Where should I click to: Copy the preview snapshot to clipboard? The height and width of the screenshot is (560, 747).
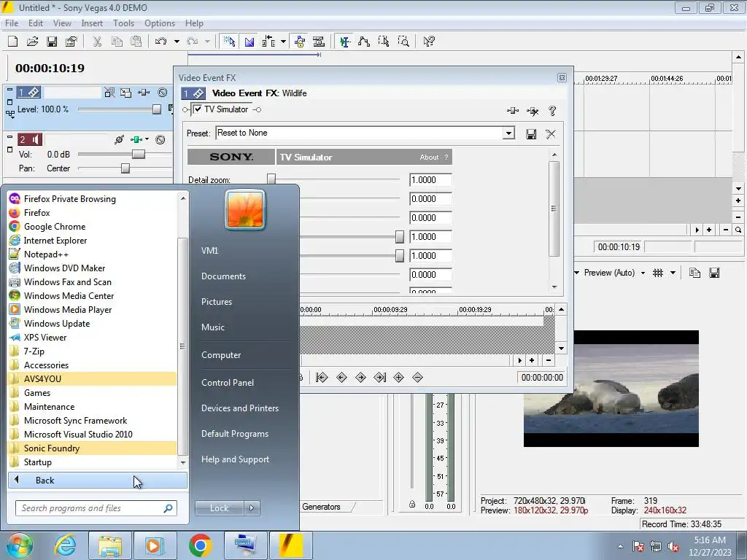pyautogui.click(x=694, y=273)
